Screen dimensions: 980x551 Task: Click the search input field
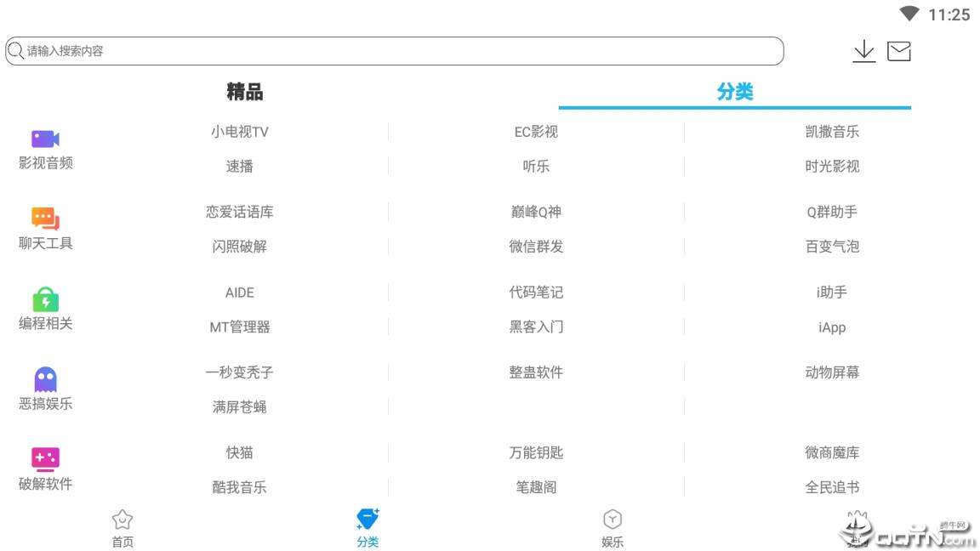point(391,51)
